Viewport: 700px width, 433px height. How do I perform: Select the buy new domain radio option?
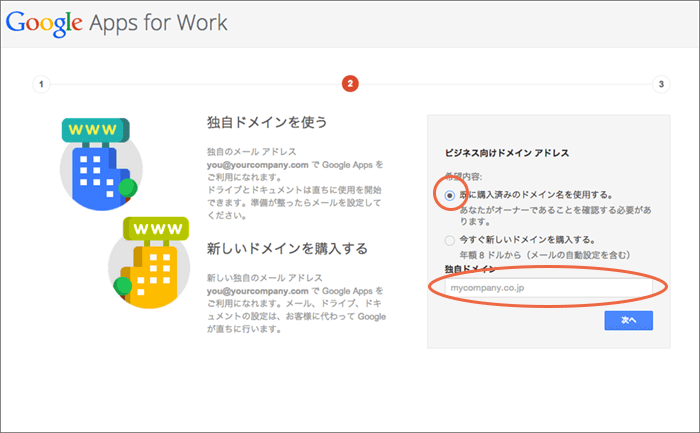coord(450,241)
